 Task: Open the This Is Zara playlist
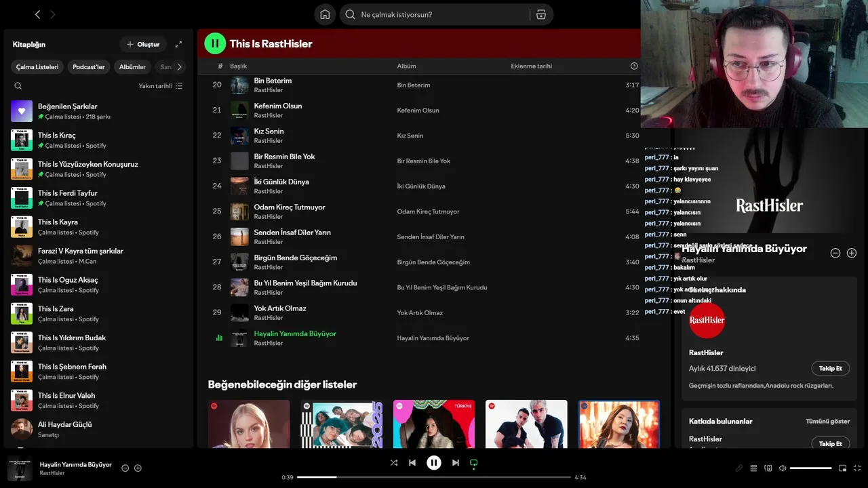(98, 314)
